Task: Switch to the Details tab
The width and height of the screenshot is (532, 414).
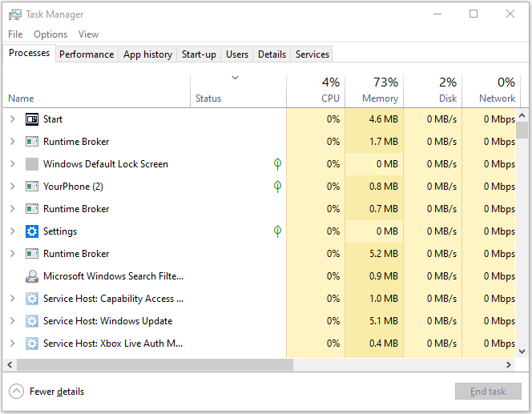Action: [x=272, y=54]
